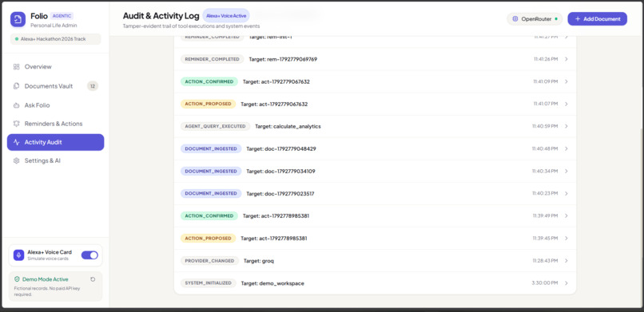This screenshot has width=644, height=312.
Task: Toggle the Alexa+ Voice Card switch
Action: coord(89,255)
